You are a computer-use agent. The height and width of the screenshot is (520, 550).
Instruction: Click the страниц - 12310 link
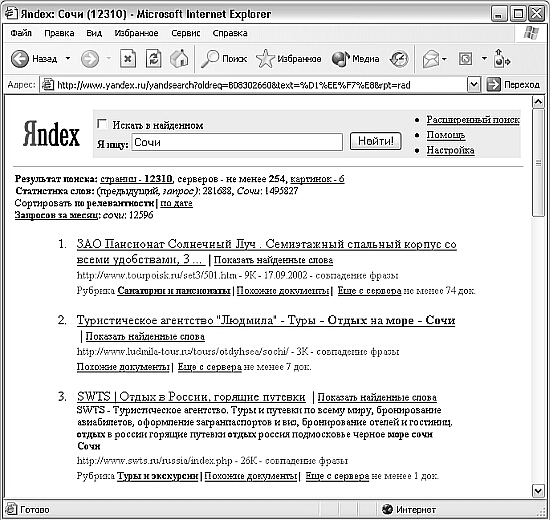[136, 179]
